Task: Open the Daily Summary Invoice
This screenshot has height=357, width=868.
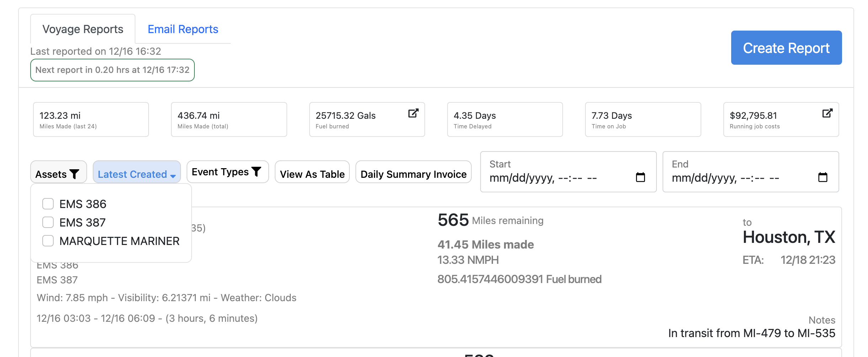Action: point(413,174)
